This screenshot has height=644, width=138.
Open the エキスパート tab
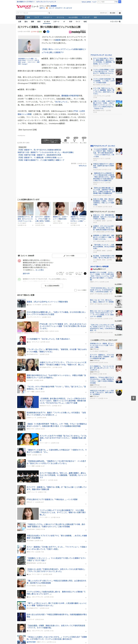[x=48, y=17]
